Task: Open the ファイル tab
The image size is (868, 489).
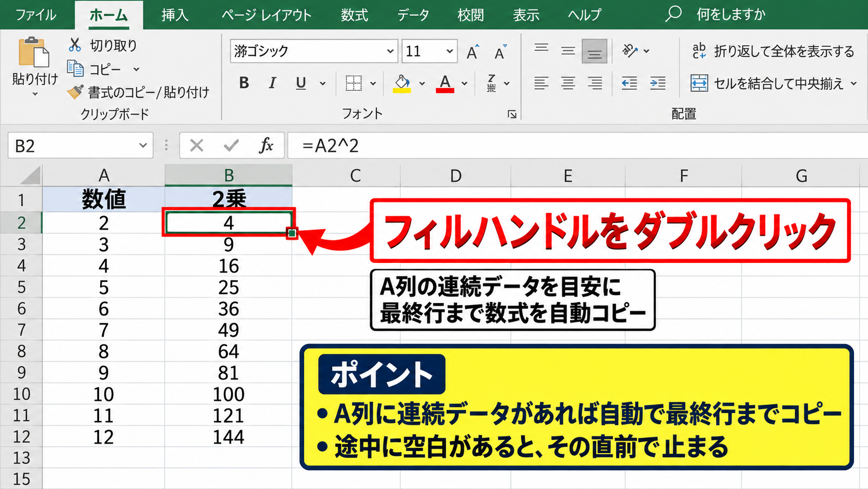Action: 36,15
